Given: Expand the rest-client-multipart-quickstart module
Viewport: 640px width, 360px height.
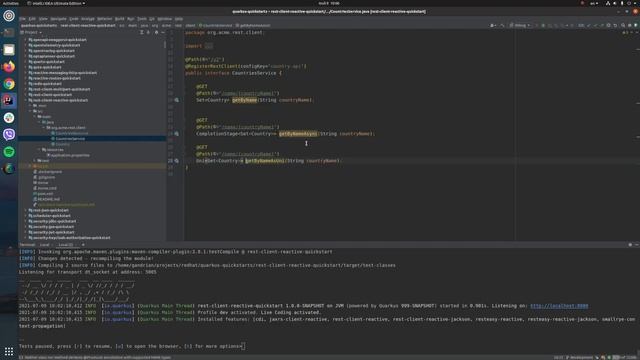Looking at the screenshot, I should [25, 89].
